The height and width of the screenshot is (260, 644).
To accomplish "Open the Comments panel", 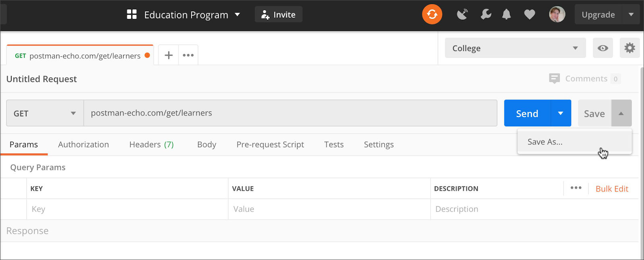I will [x=584, y=78].
